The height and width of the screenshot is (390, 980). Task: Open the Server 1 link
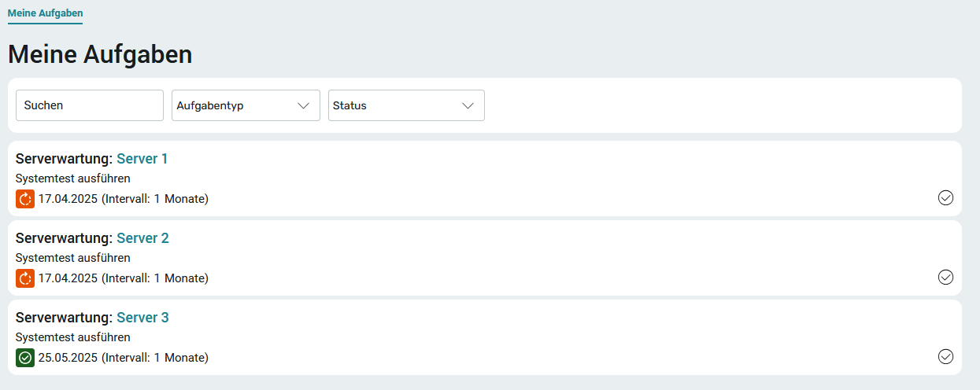142,159
